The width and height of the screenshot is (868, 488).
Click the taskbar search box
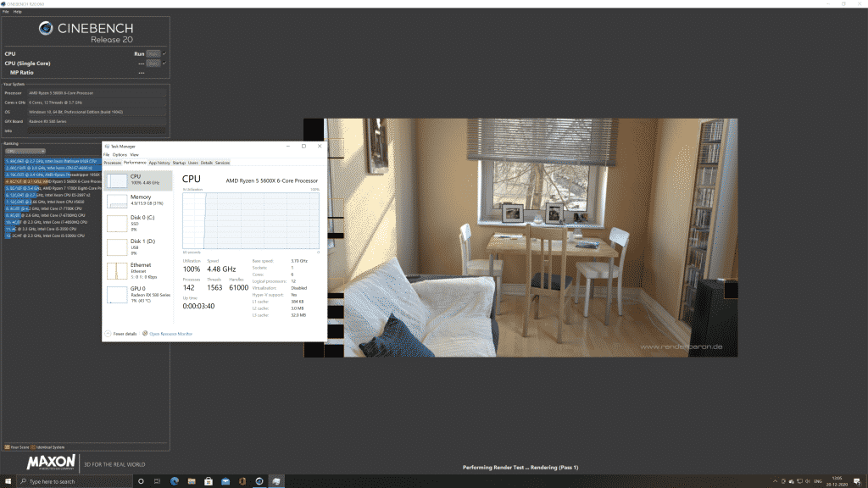pyautogui.click(x=75, y=481)
